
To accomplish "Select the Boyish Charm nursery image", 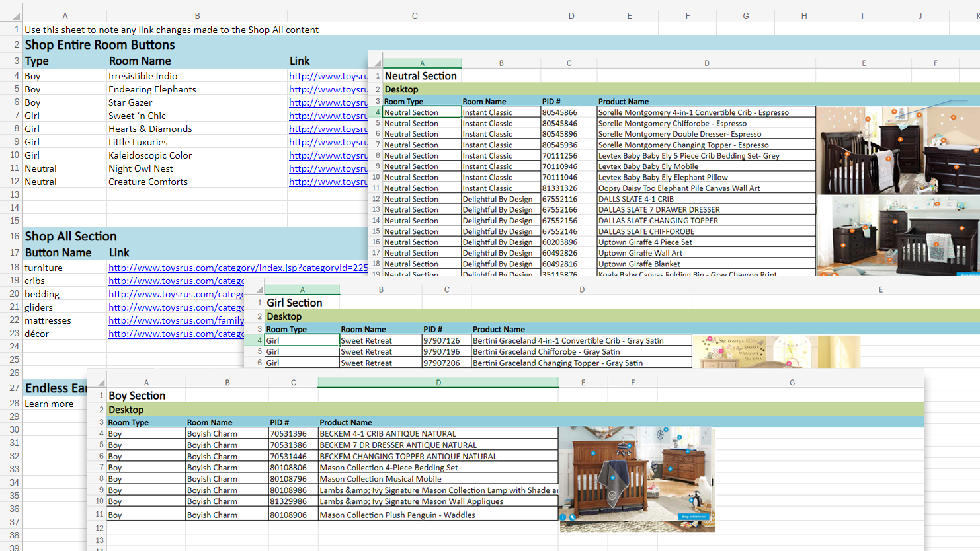I will click(x=637, y=479).
